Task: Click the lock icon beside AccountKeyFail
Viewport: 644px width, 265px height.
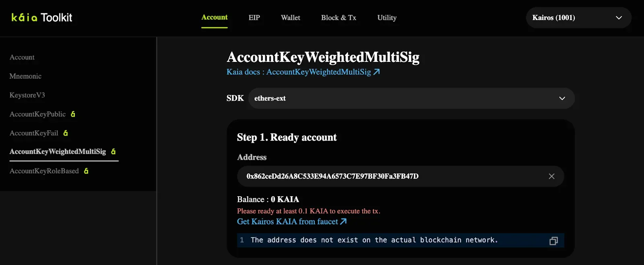Action: [66, 133]
